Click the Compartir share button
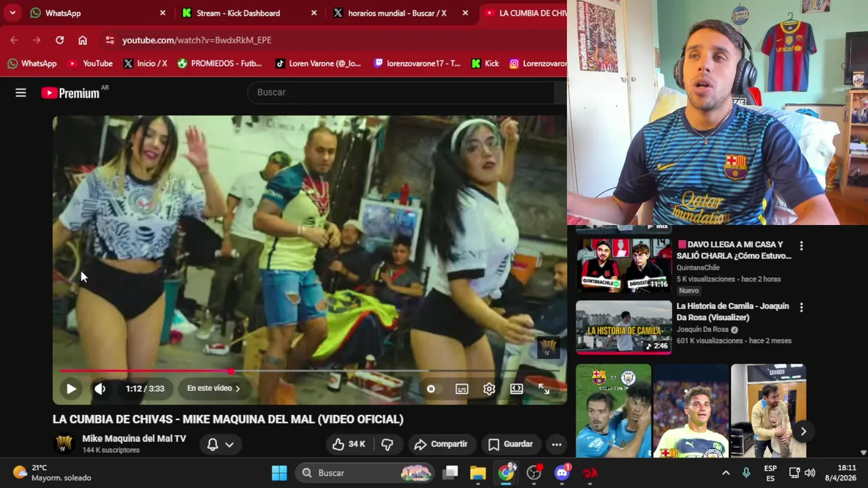868x488 pixels. [441, 444]
